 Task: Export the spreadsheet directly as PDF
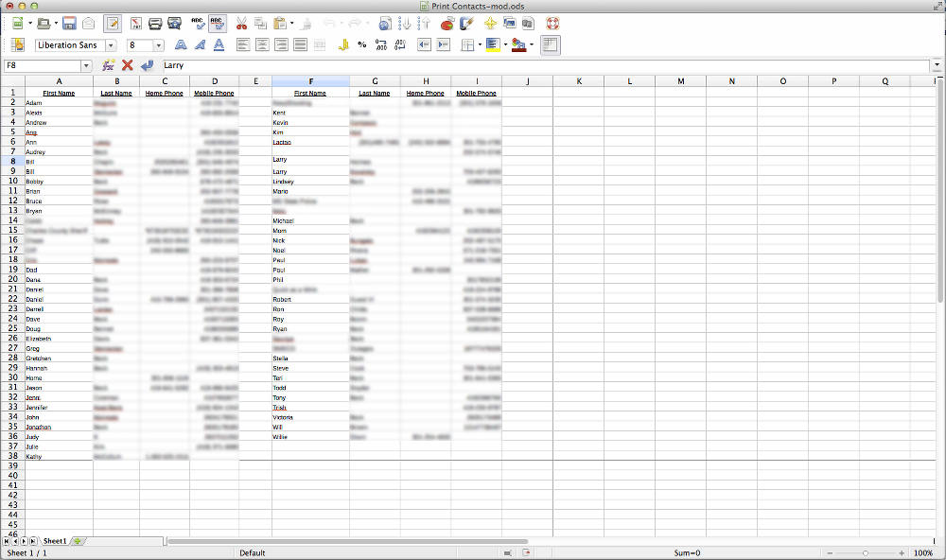[x=136, y=23]
